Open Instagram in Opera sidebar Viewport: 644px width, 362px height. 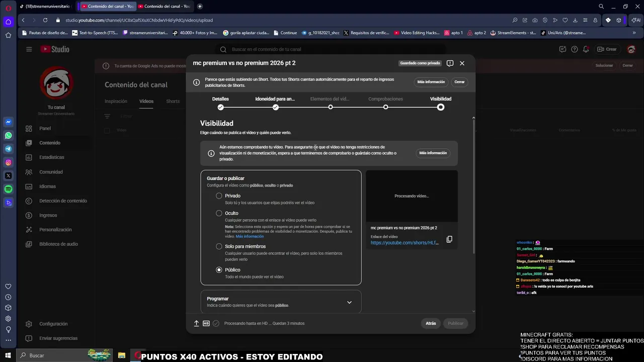[x=9, y=162]
